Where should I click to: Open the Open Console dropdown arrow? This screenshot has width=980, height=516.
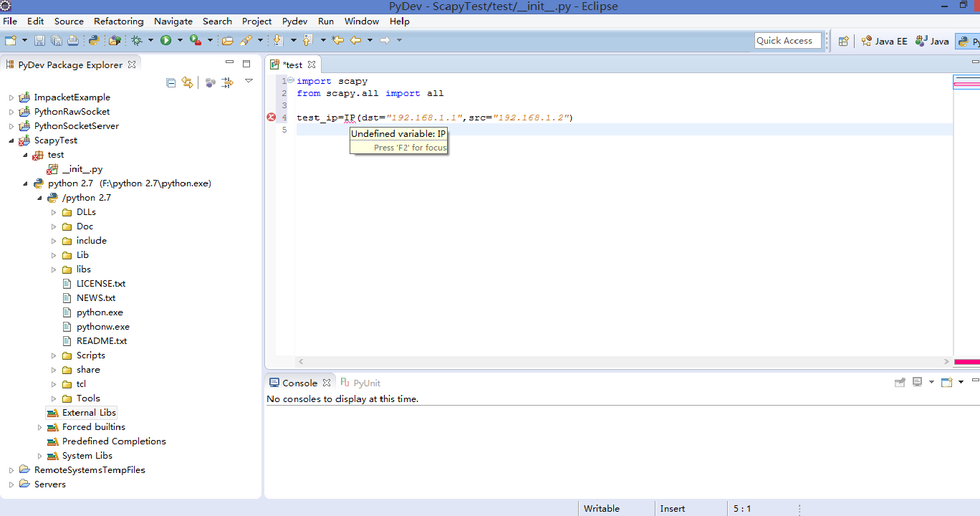[961, 382]
